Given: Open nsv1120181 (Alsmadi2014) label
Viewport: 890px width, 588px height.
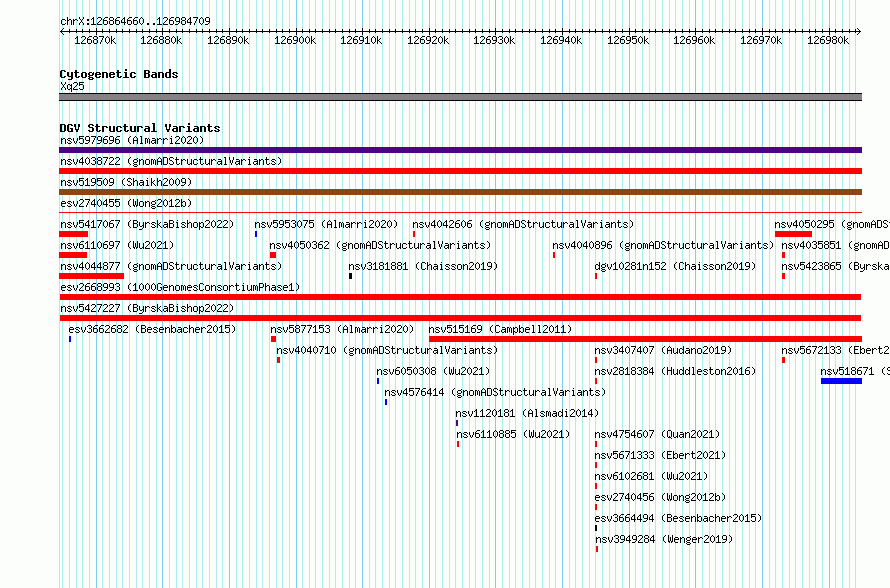Looking at the screenshot, I should point(527,413).
